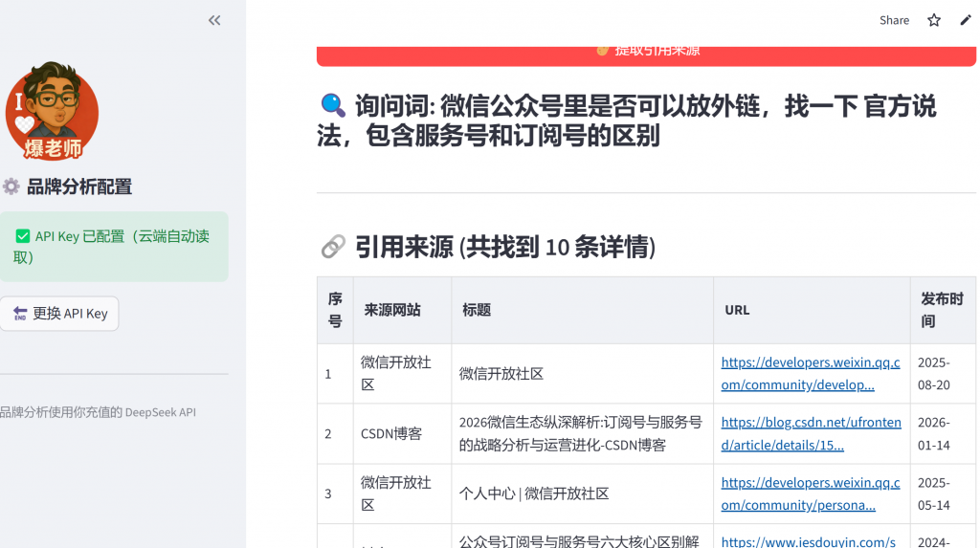
Task: Favorite the app with star icon
Action: tap(934, 21)
